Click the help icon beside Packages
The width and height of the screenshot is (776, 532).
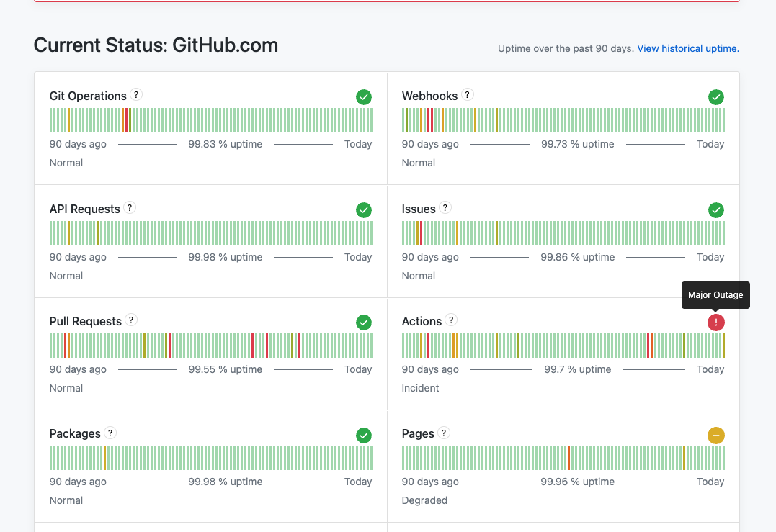pyautogui.click(x=110, y=433)
